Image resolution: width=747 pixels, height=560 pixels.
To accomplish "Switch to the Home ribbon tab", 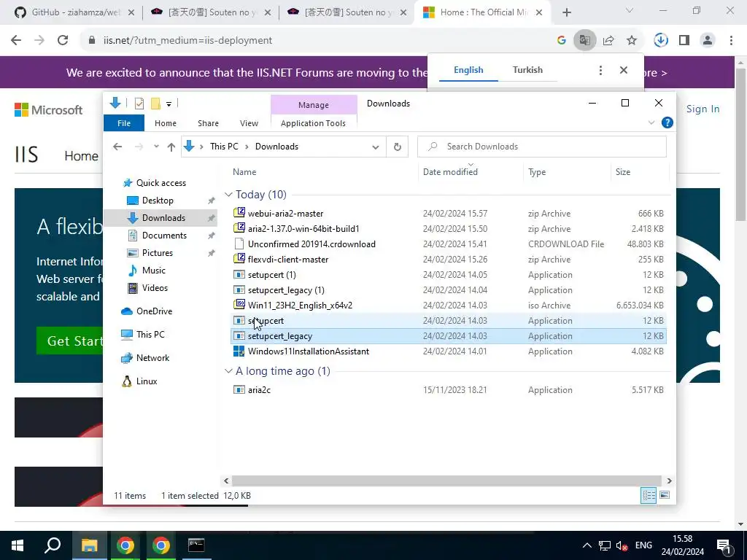I will point(166,123).
